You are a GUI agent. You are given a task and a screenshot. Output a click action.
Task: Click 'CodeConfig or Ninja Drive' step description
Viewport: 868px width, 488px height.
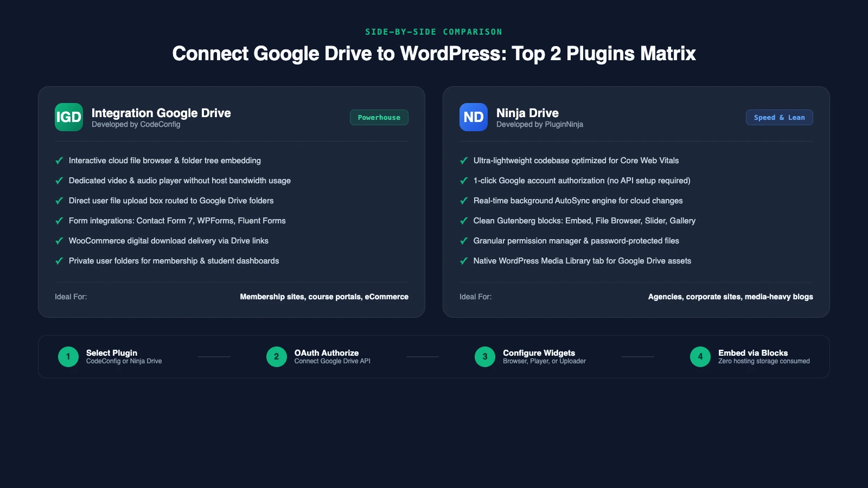pyautogui.click(x=124, y=361)
